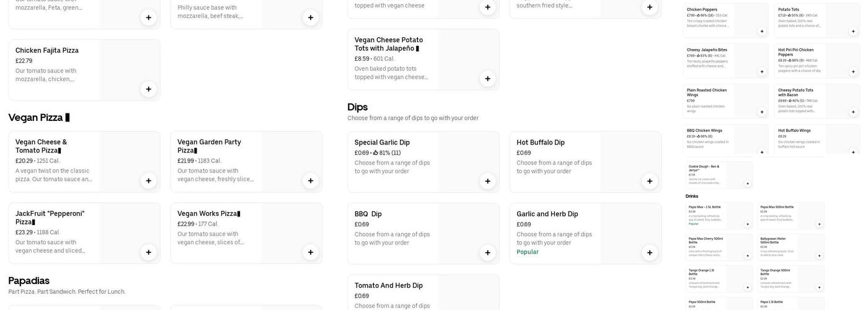
Task: Add Hot Buffalo Dip to order
Action: coord(650,181)
